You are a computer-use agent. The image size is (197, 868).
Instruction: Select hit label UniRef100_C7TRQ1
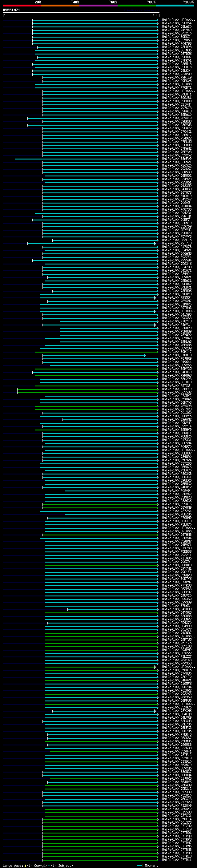(177, 833)
